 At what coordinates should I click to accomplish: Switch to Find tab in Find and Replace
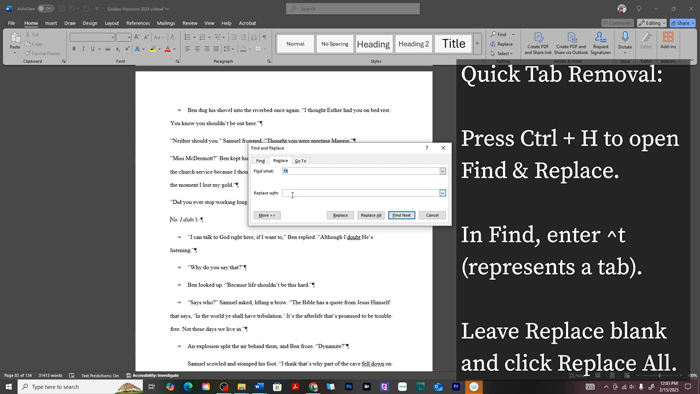[260, 161]
